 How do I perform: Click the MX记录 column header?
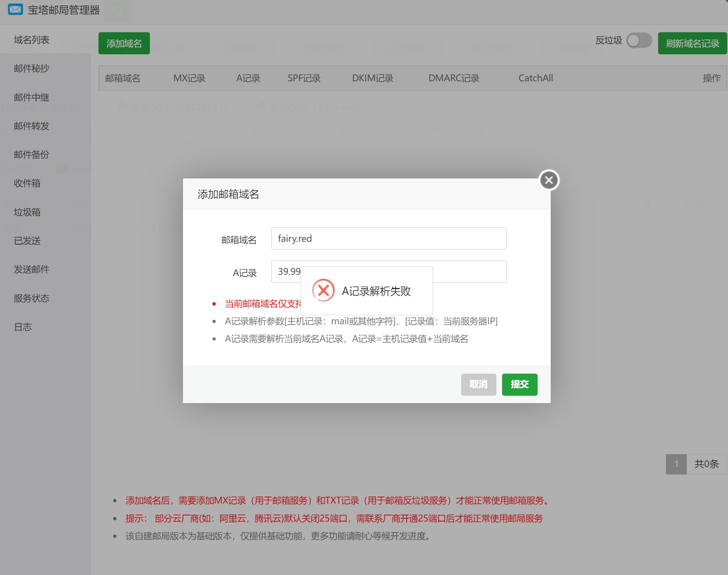coord(189,78)
